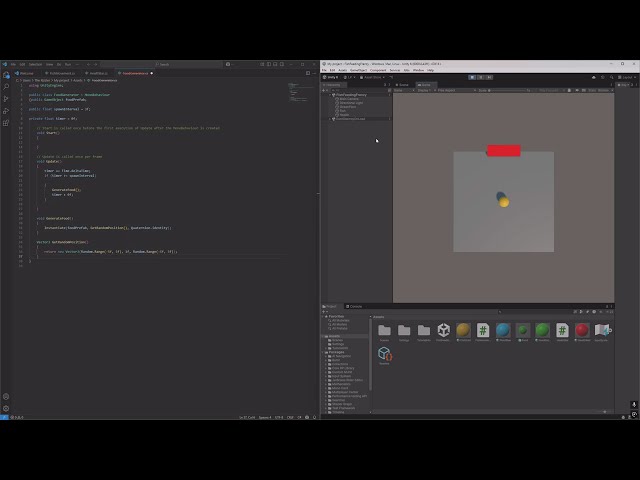This screenshot has width=640, height=480.
Task: Select Main Camera in the Hierarchy
Action: 349,98
